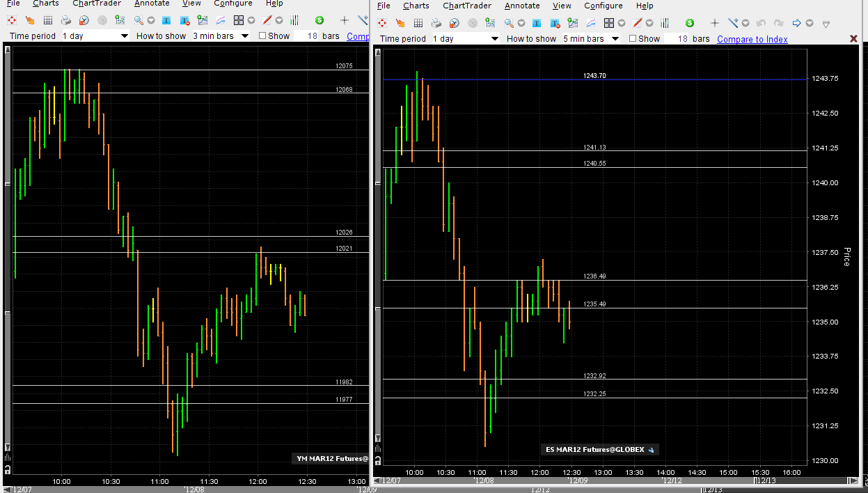Expand the zoom tool dropdown arrow in YM chart
The image size is (868, 493).
pyautogui.click(x=150, y=21)
